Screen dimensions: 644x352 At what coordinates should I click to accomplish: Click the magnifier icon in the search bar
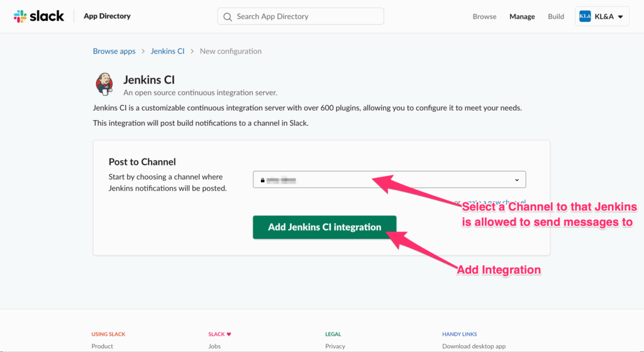tap(228, 16)
